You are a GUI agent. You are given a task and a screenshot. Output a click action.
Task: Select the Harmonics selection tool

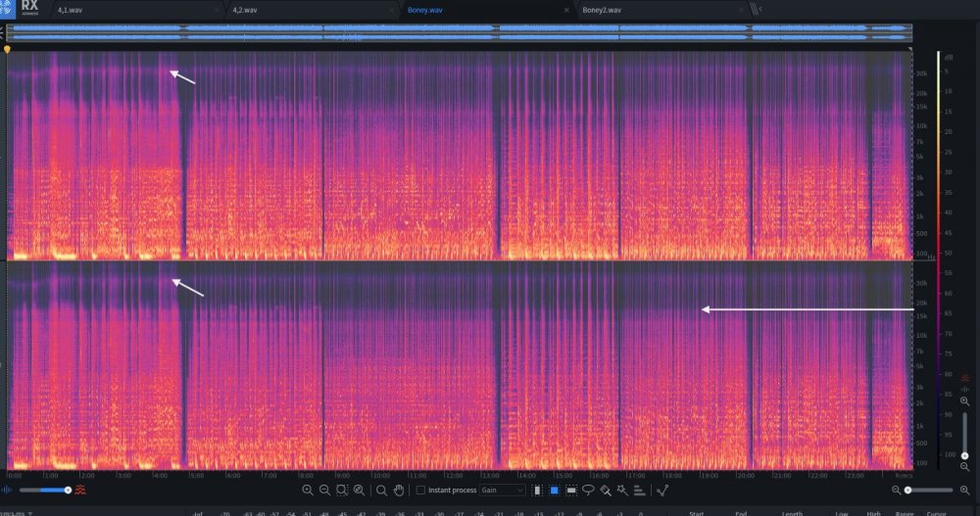click(x=639, y=491)
